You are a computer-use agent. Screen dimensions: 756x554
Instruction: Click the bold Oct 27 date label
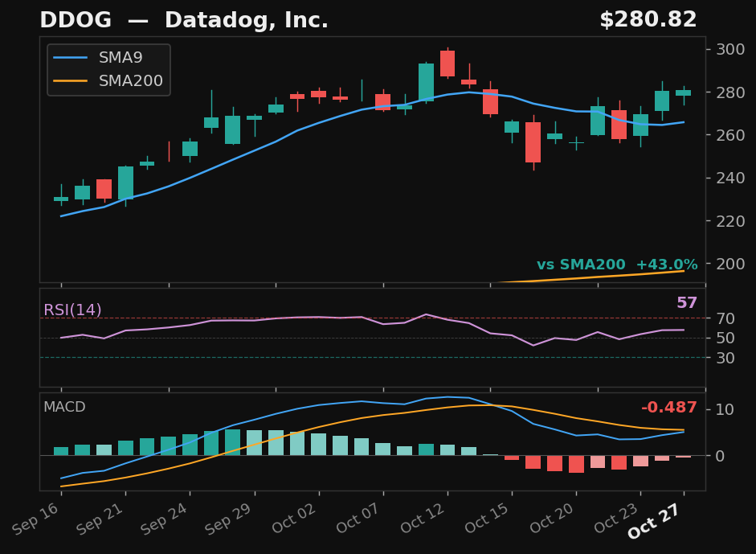[656, 521]
